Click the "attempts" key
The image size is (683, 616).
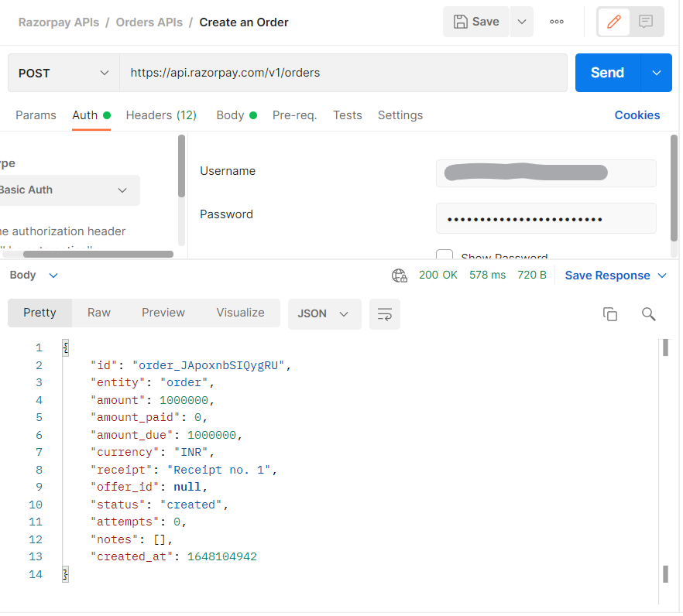(125, 523)
